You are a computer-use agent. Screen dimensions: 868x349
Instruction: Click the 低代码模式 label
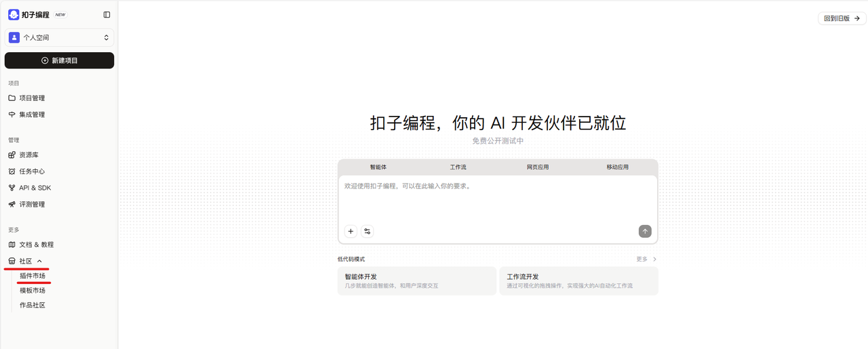click(351, 259)
